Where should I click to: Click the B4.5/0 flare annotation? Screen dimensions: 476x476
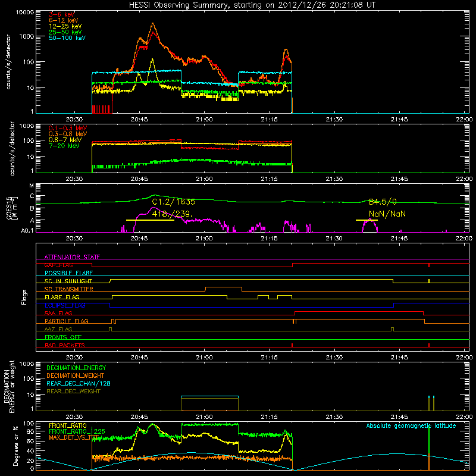pyautogui.click(x=383, y=202)
